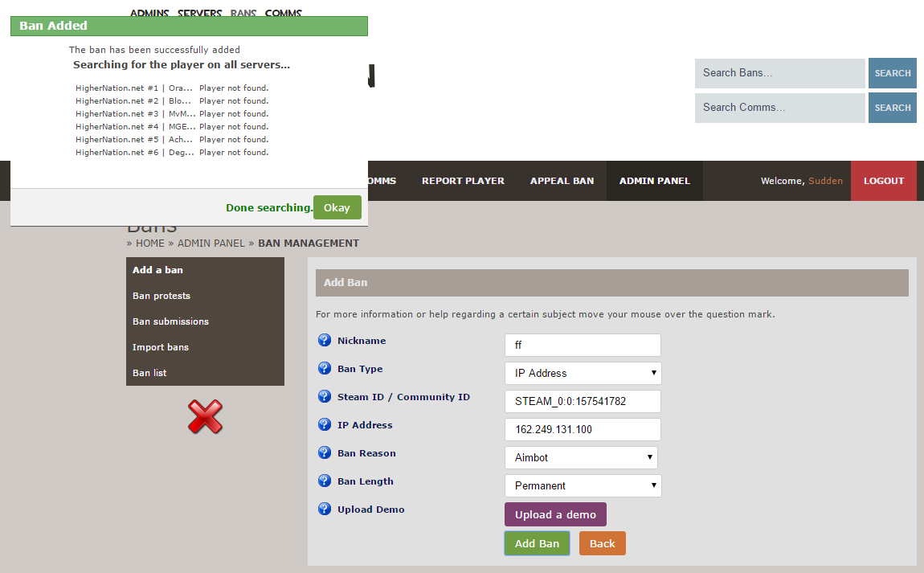The width and height of the screenshot is (924, 573).
Task: Click the Sudden username link
Action: pos(825,181)
